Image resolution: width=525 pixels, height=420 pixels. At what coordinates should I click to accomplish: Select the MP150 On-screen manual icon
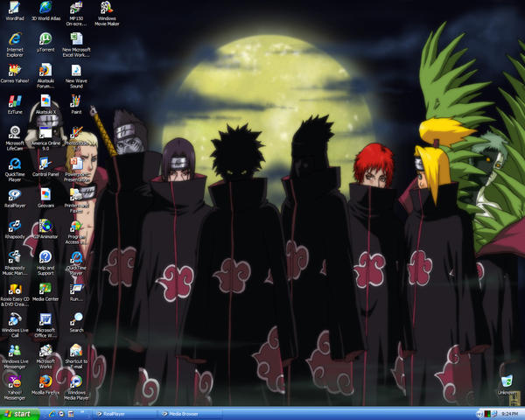coord(76,13)
